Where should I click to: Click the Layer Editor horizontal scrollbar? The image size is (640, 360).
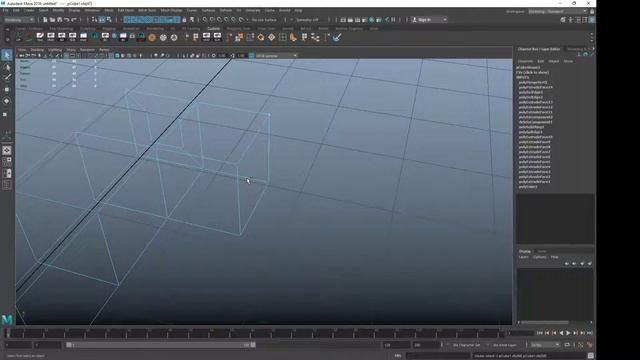click(x=545, y=322)
